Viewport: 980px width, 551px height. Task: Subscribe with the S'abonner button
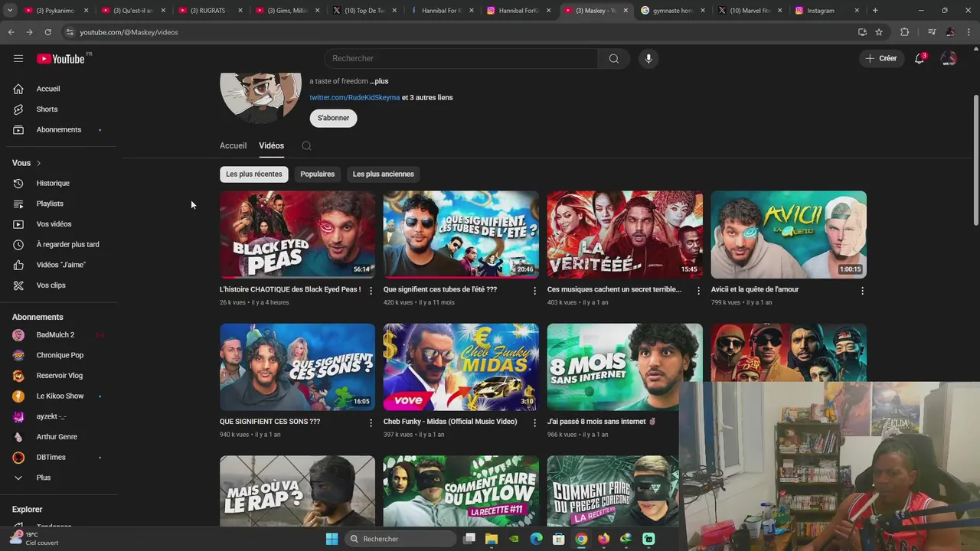pos(333,118)
